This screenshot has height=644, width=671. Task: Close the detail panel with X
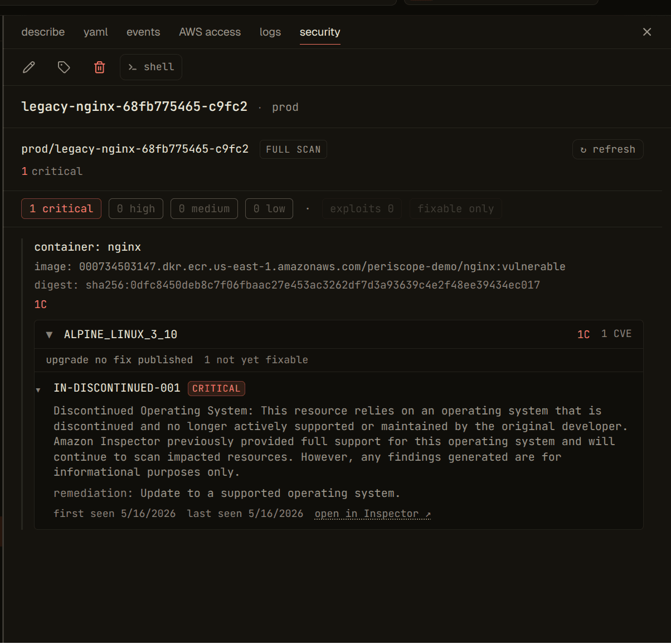tap(647, 32)
